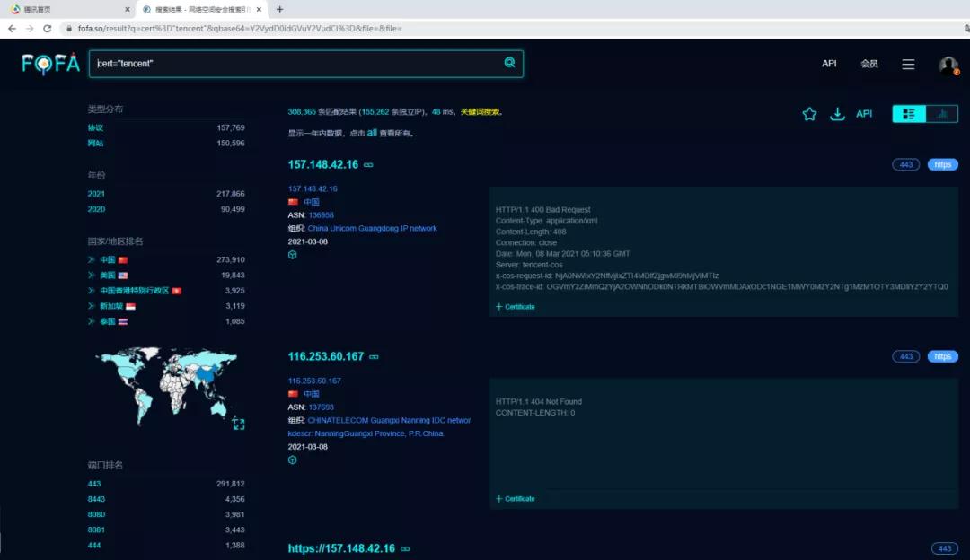This screenshot has width=970, height=560.
Task: Filter by port 8081
Action: coord(96,529)
